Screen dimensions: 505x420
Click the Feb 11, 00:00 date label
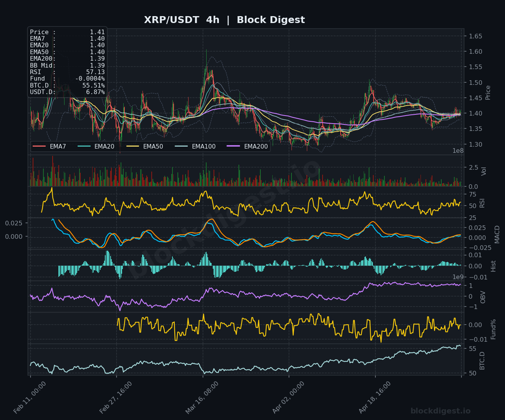(x=30, y=398)
